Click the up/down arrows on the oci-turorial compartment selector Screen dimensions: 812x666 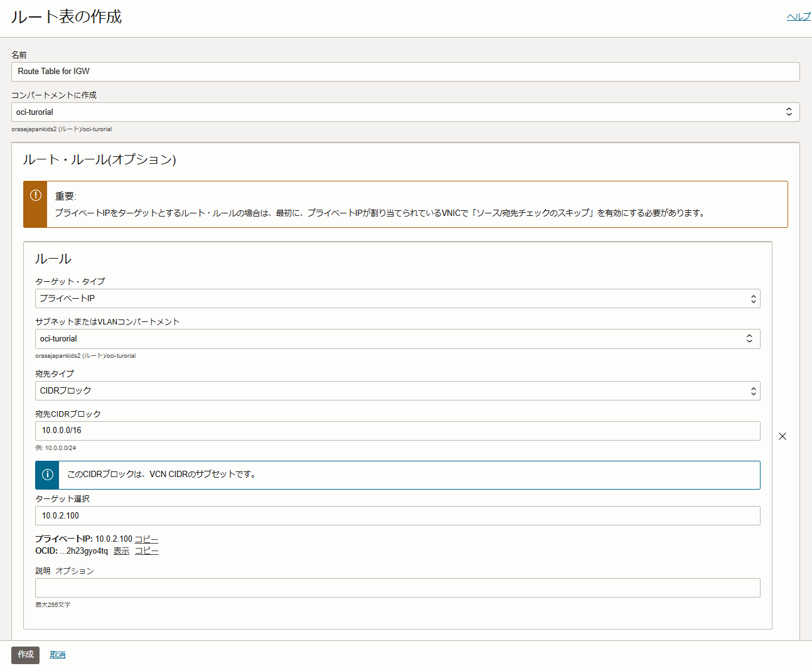[x=789, y=112]
